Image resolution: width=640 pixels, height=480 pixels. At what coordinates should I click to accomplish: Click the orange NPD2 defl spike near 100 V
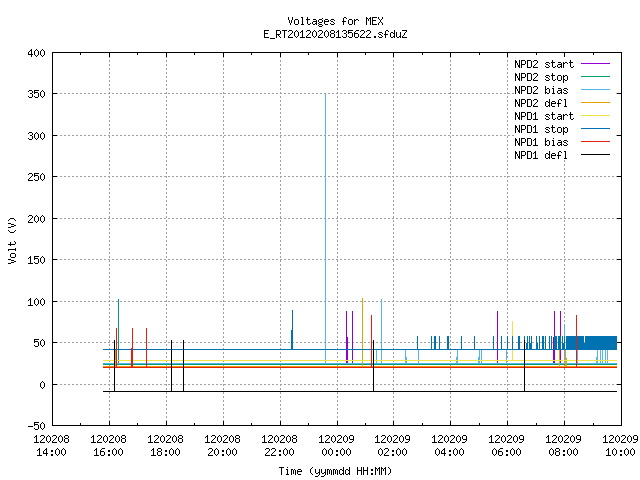click(x=362, y=332)
